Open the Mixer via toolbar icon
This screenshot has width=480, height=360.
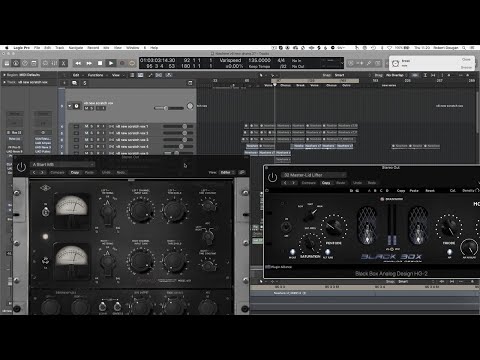[x=54, y=63]
